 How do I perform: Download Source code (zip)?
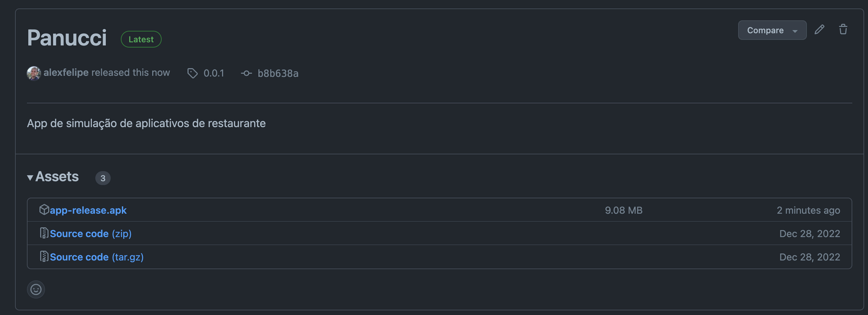coord(91,233)
